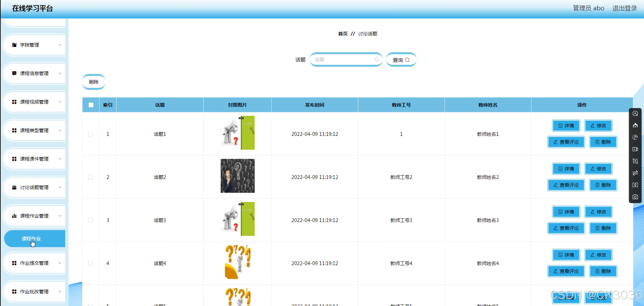
Task: Click the flame disc burn icon
Action: coord(635,125)
